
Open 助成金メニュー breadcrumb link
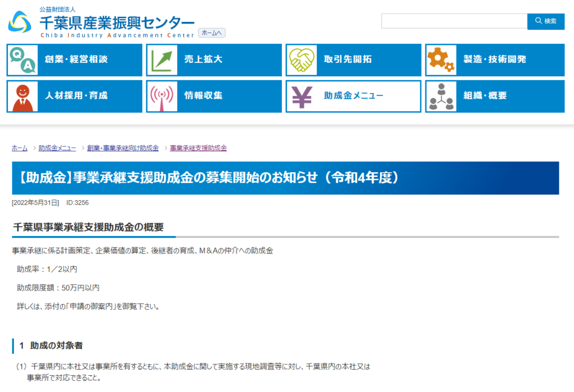(57, 148)
